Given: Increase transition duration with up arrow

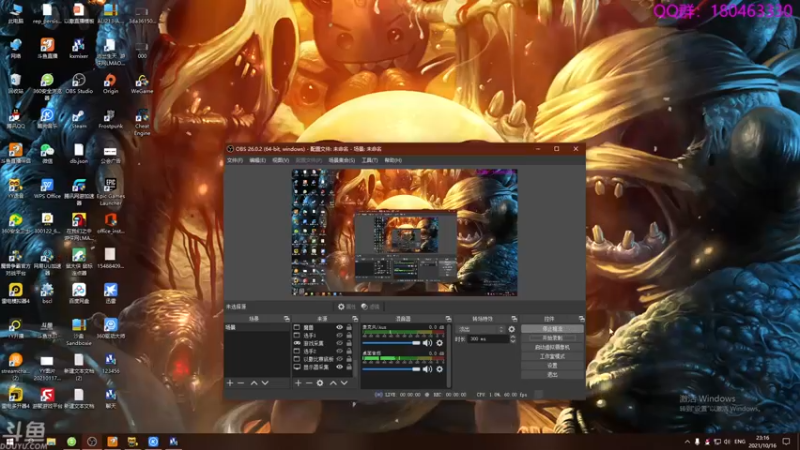Looking at the screenshot, I should [x=513, y=337].
